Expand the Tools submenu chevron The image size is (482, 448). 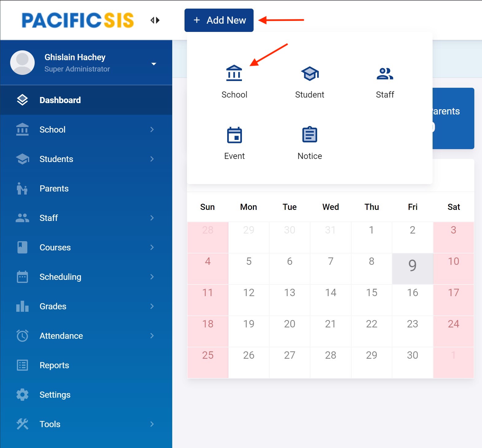click(152, 424)
